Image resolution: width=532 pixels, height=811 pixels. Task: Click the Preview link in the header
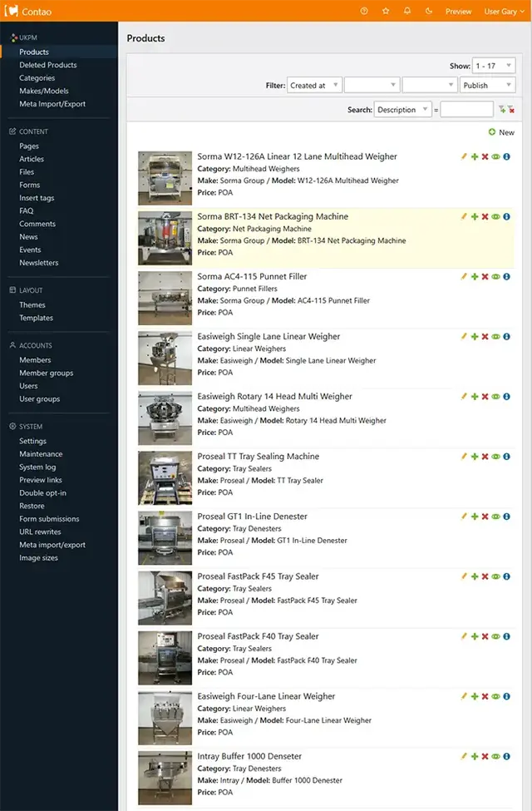pos(459,12)
